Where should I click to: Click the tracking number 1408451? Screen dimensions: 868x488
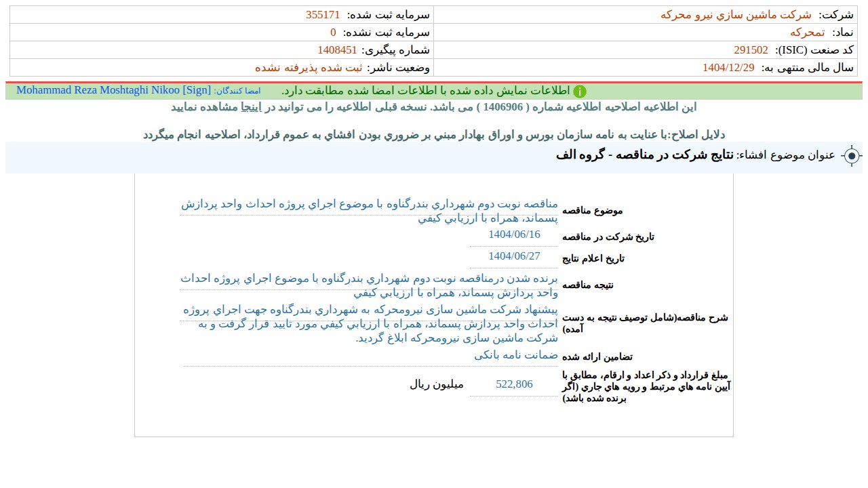pyautogui.click(x=337, y=50)
